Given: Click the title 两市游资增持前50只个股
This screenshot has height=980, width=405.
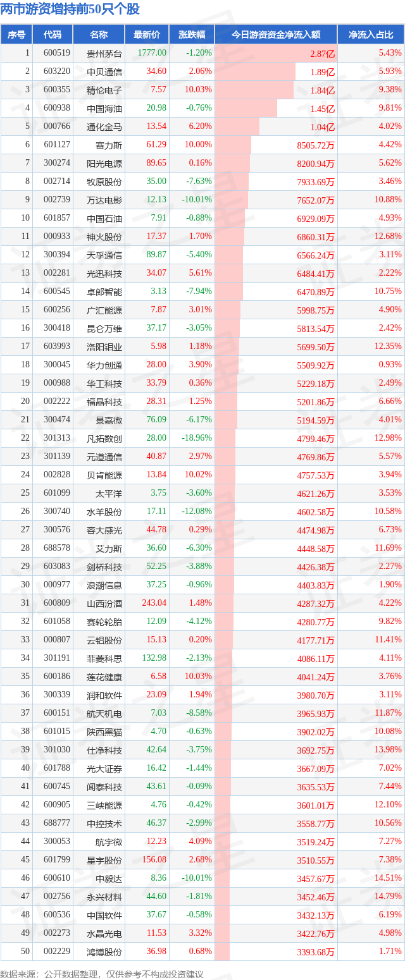Looking at the screenshot, I should pos(70,9).
